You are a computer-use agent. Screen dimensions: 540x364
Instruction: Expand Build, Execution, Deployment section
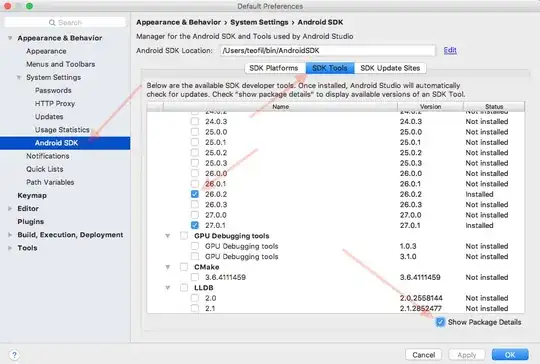pyautogui.click(x=10, y=235)
